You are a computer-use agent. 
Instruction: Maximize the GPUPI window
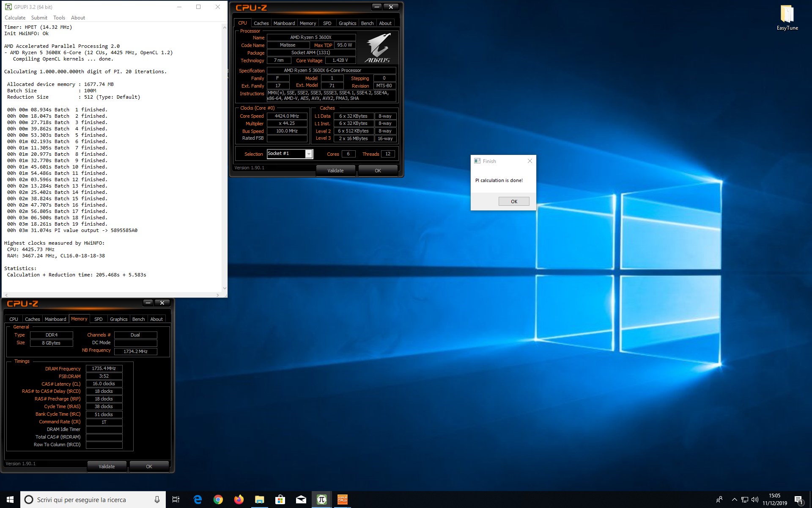(198, 7)
